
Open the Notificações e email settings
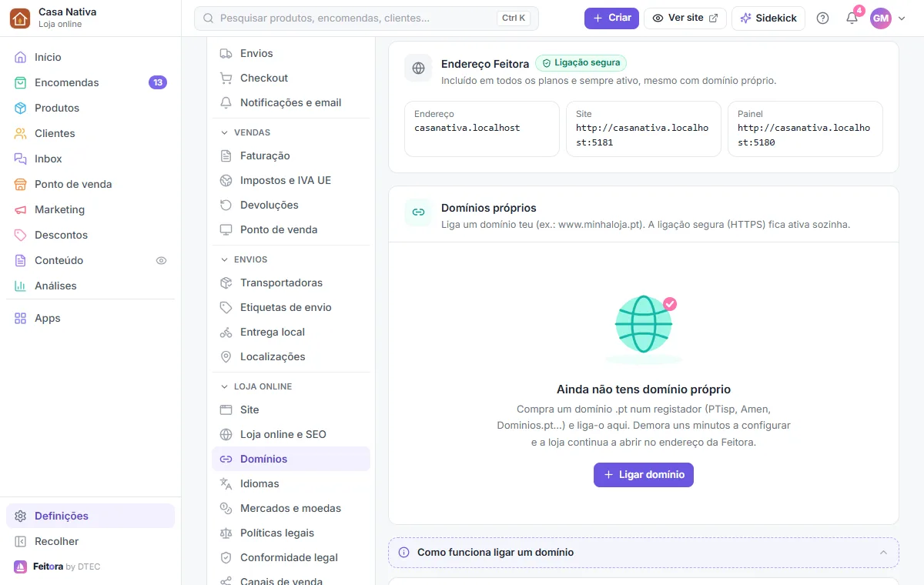[291, 102]
